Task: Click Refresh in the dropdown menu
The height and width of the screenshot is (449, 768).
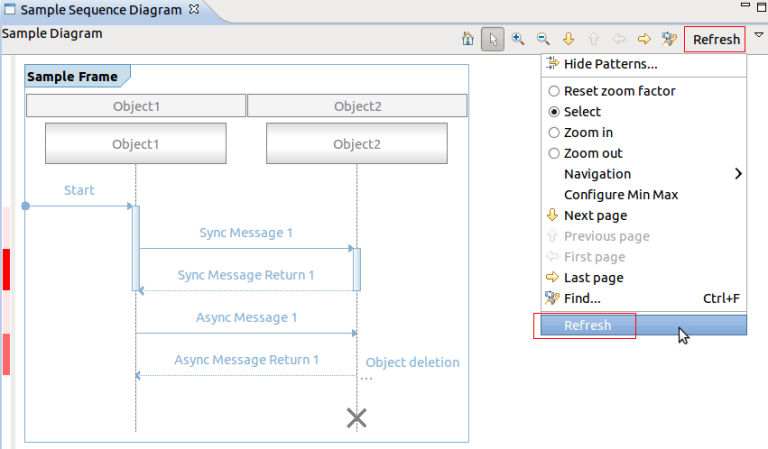Action: point(587,325)
